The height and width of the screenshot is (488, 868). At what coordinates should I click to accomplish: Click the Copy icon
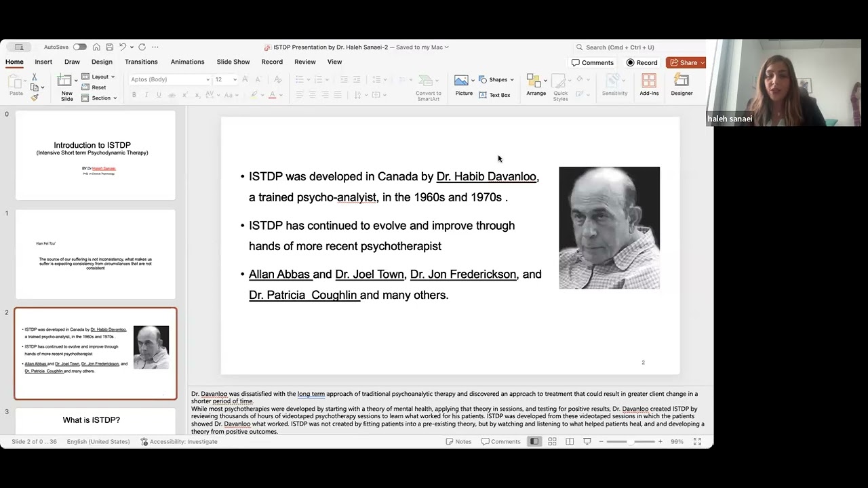coord(35,87)
